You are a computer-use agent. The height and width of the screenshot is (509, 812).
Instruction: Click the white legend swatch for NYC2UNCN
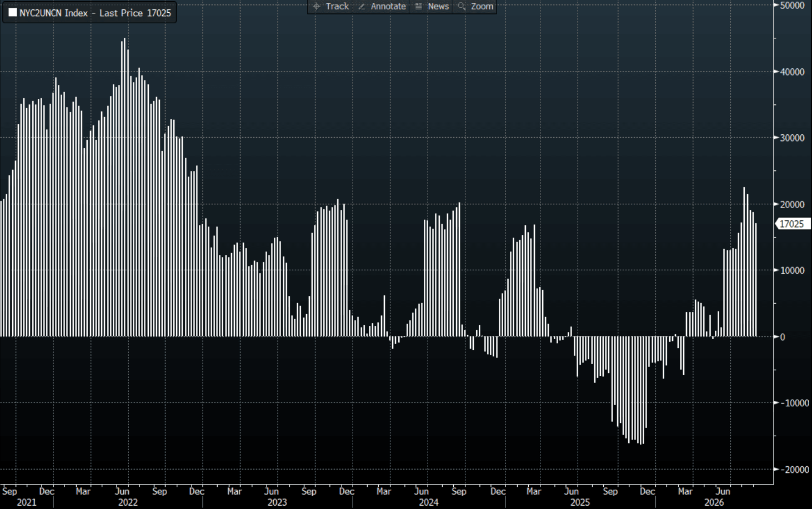click(13, 12)
